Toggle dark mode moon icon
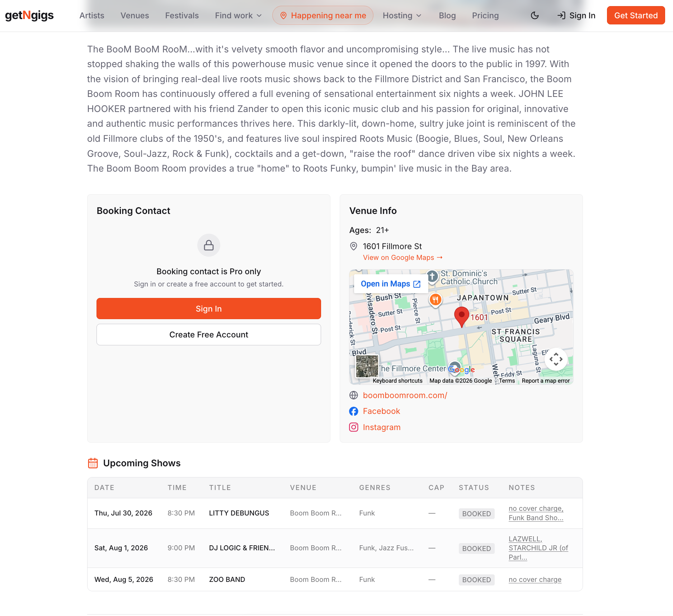The width and height of the screenshot is (673, 616). (535, 15)
